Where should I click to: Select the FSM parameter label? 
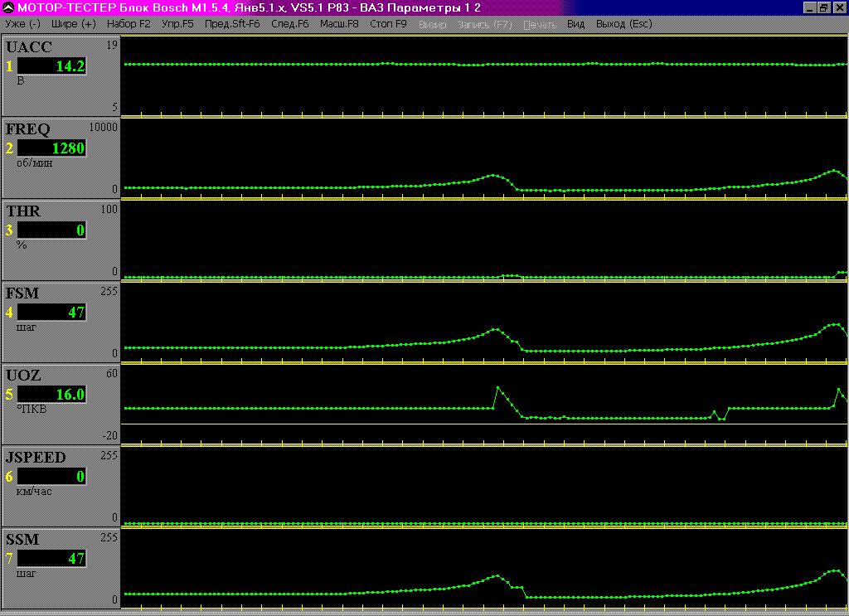click(x=22, y=293)
